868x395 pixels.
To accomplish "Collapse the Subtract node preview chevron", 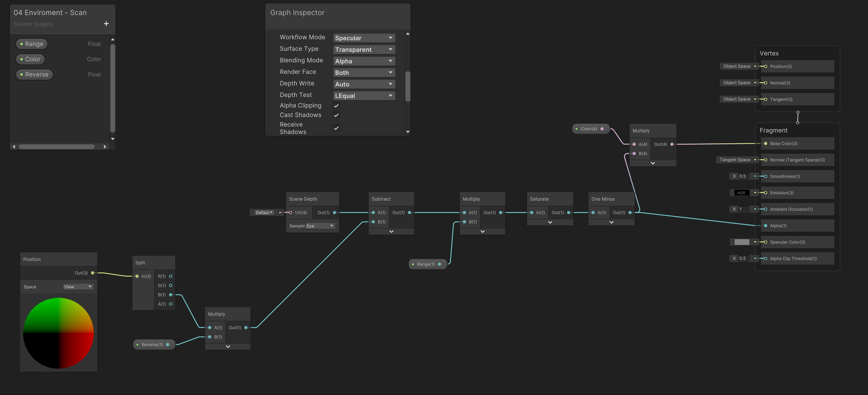I will pyautogui.click(x=391, y=232).
